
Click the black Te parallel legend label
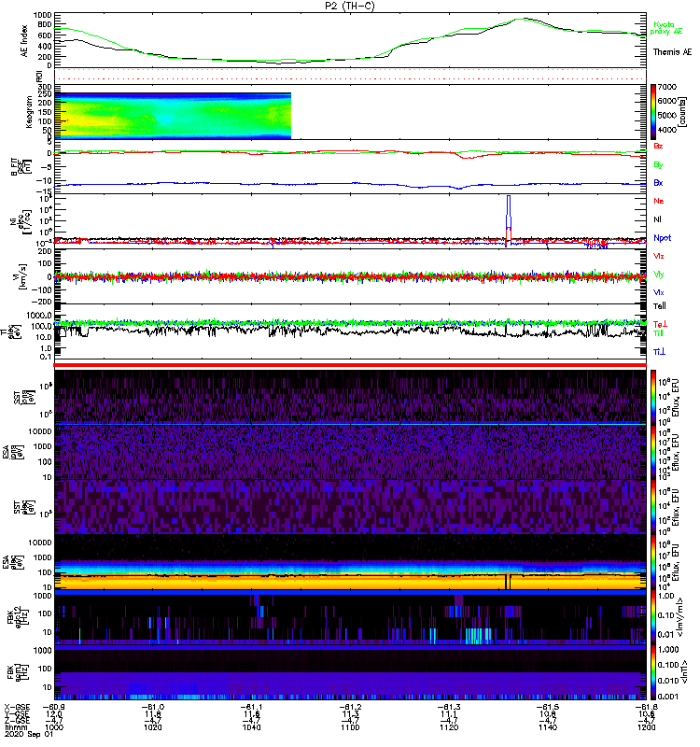[x=660, y=306]
